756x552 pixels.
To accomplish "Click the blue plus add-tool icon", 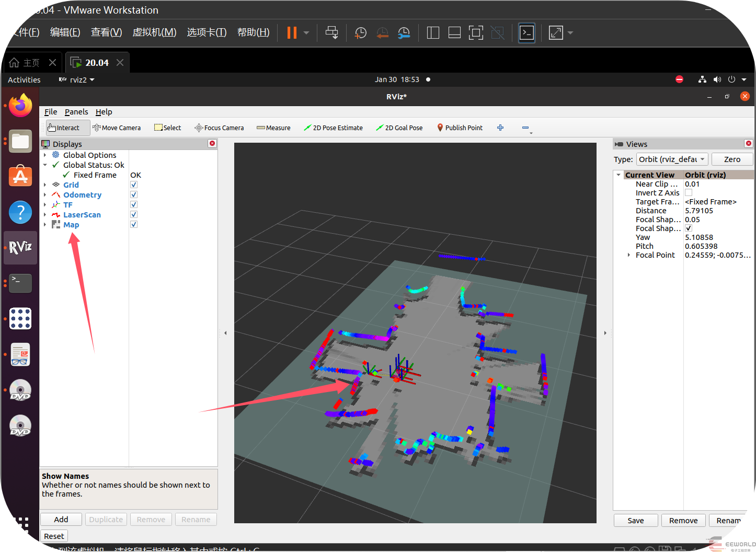I will click(x=500, y=128).
